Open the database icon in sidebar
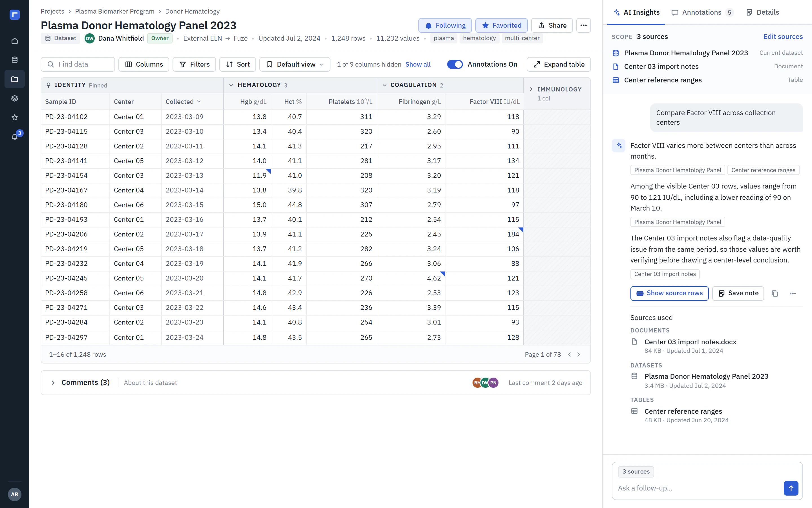Image resolution: width=812 pixels, height=508 pixels. point(14,60)
